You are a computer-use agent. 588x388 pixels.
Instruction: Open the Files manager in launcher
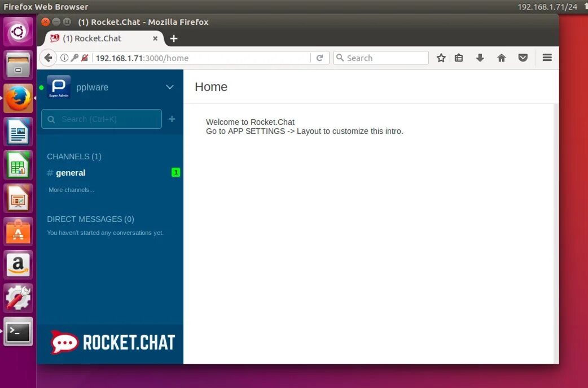[18, 65]
